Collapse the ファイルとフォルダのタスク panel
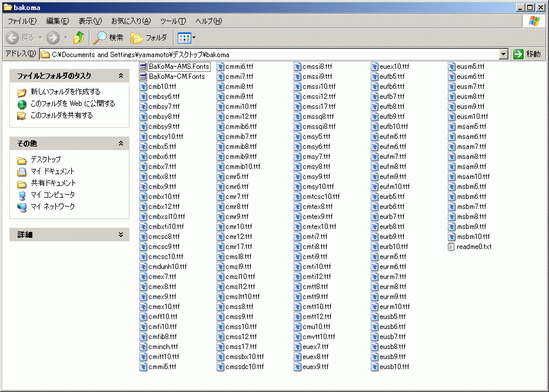 point(121,76)
